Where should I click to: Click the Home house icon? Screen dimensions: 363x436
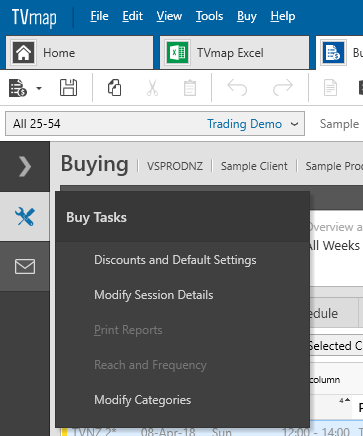tap(23, 53)
